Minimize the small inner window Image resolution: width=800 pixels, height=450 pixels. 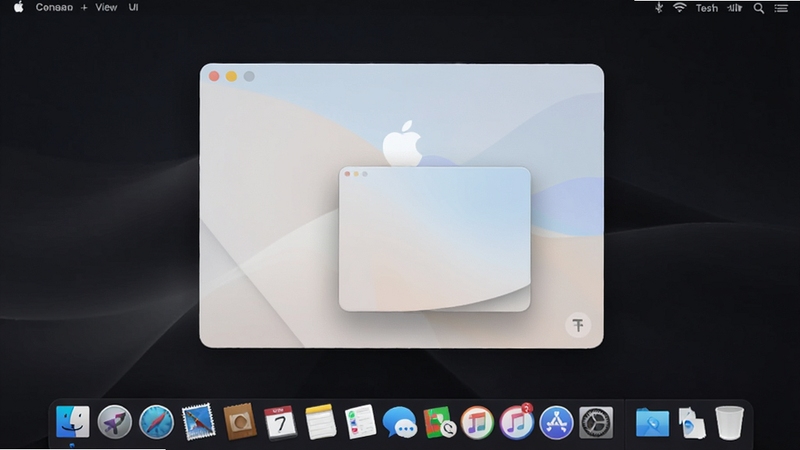tap(356, 174)
